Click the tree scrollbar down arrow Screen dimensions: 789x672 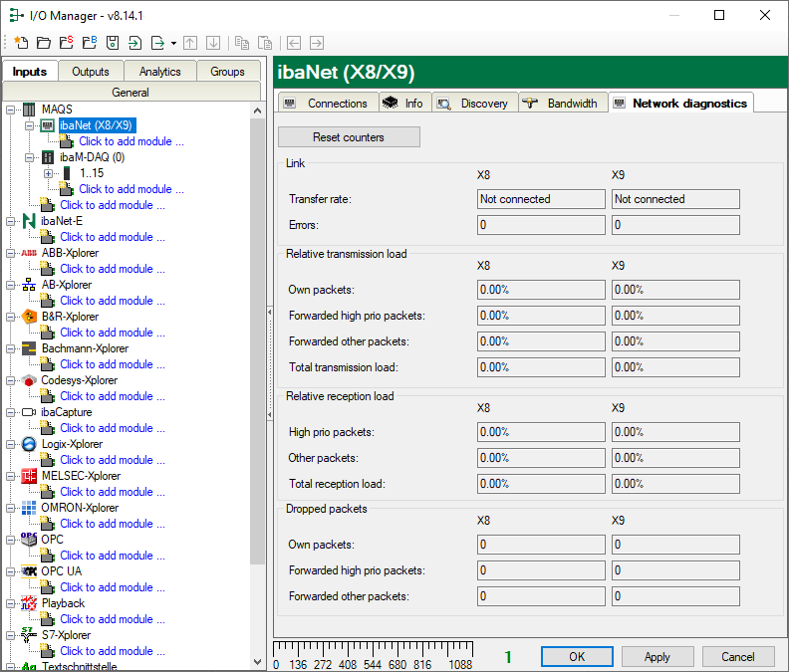(258, 662)
